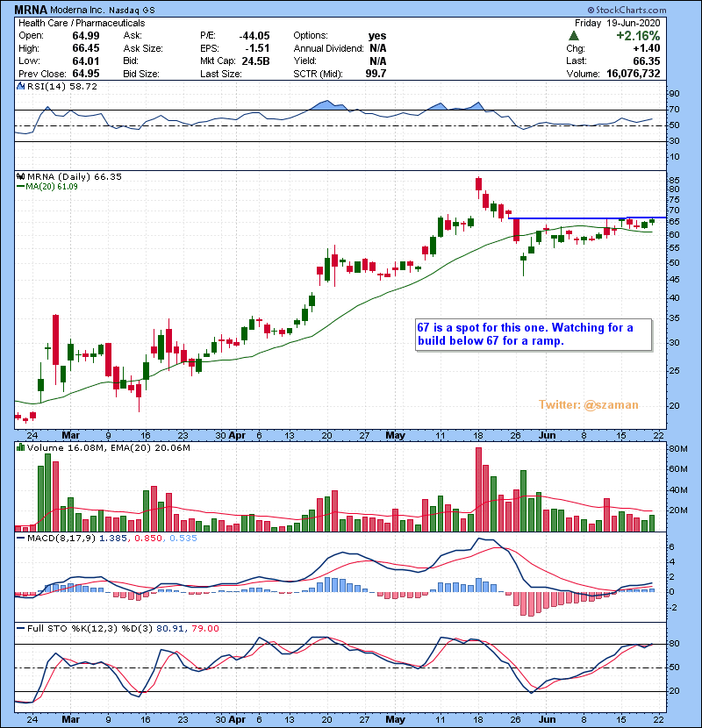702x728 pixels.
Task: Click the Low value 64.01
Action: point(85,61)
